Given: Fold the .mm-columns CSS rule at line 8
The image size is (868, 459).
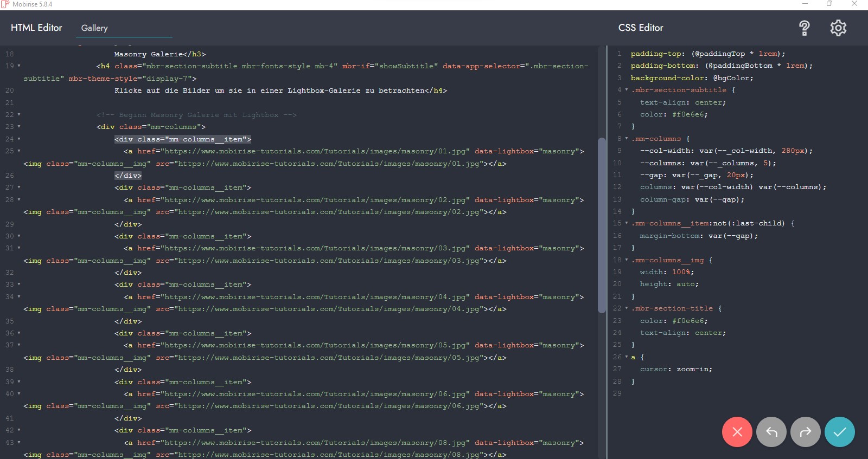Looking at the screenshot, I should click(627, 139).
